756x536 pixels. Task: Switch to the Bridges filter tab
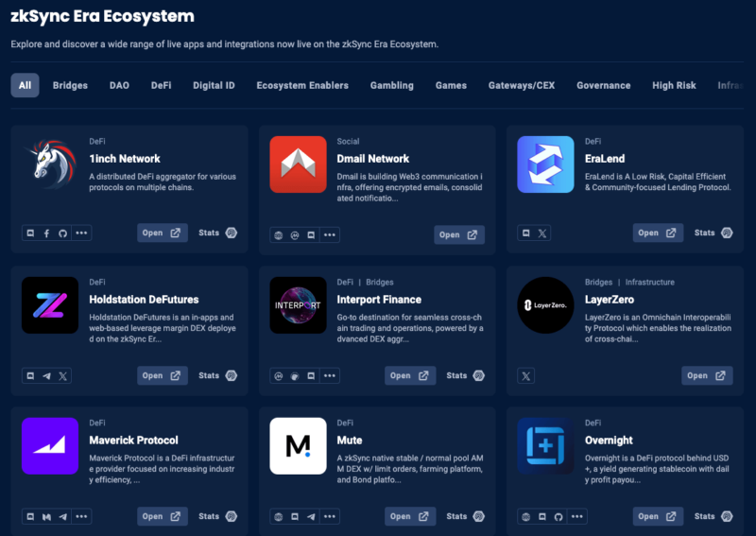tap(70, 85)
